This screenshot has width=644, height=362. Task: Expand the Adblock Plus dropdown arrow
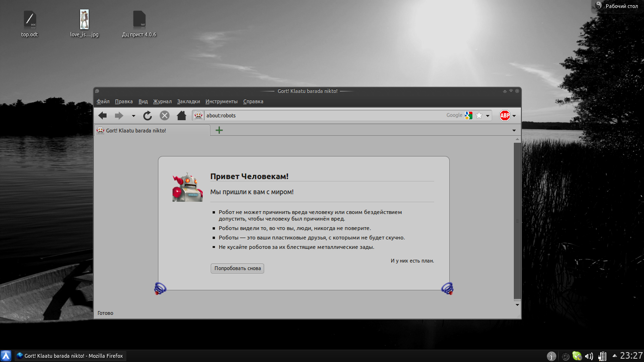(514, 115)
